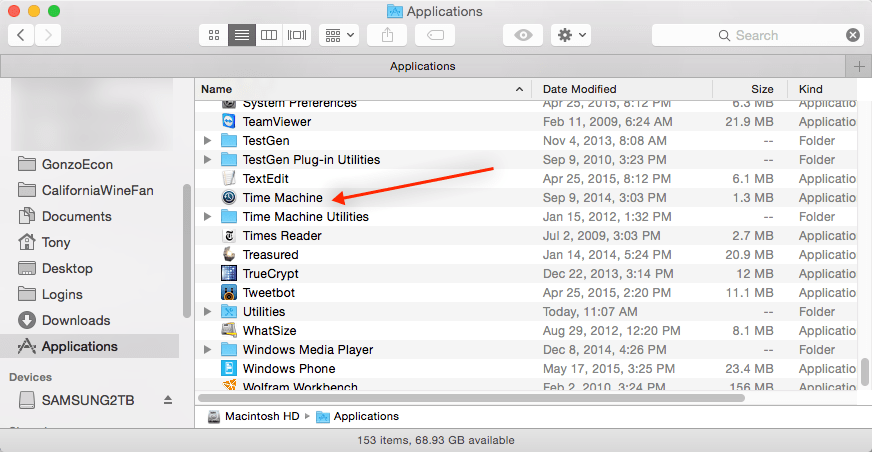
Task: Click the Quick Look eye button
Action: click(523, 35)
